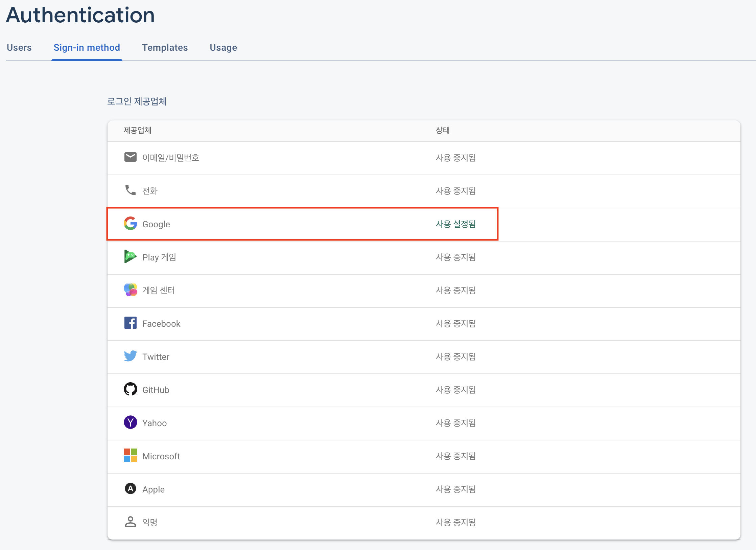
Task: Click the Apple provider icon
Action: [130, 489]
